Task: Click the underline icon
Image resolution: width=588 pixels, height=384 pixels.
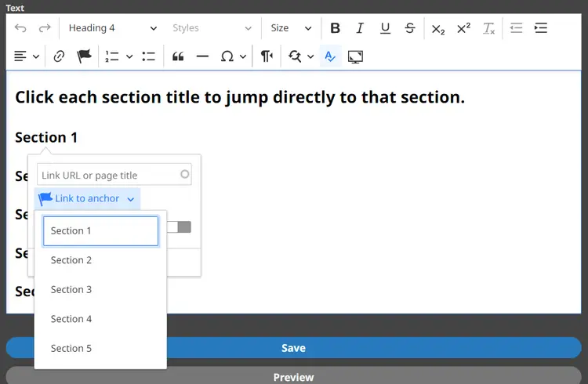Action: pyautogui.click(x=385, y=28)
